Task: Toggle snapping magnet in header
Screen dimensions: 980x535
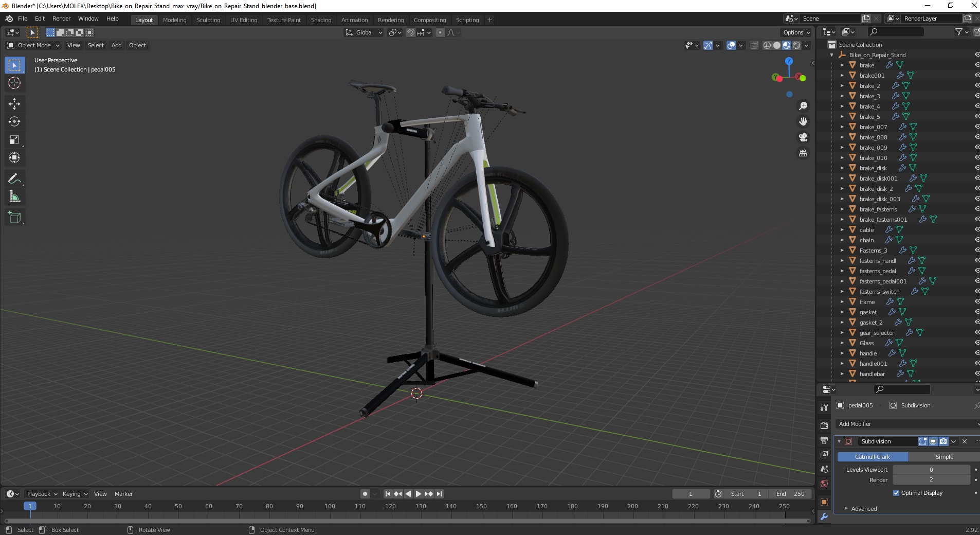Action: [410, 32]
